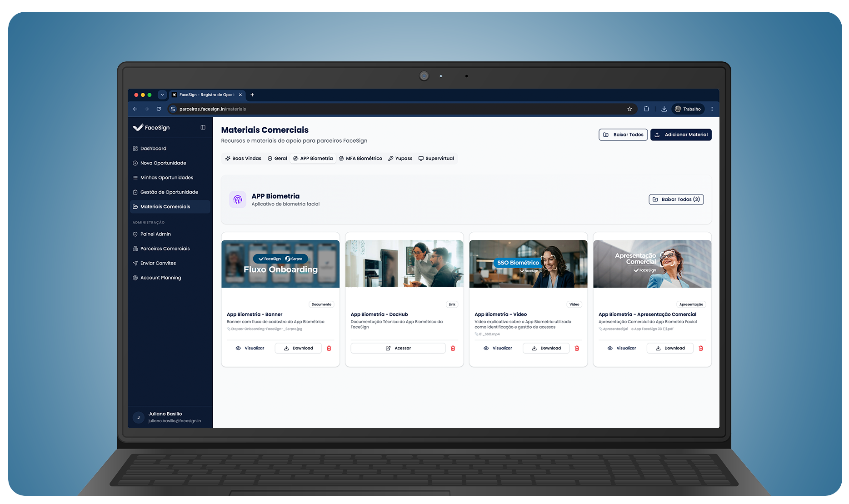This screenshot has height=504, width=849.
Task: Click the App Biometria - Banner title
Action: (x=255, y=314)
